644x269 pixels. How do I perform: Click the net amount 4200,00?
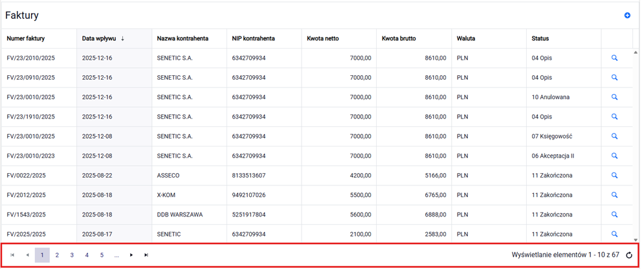pyautogui.click(x=361, y=175)
